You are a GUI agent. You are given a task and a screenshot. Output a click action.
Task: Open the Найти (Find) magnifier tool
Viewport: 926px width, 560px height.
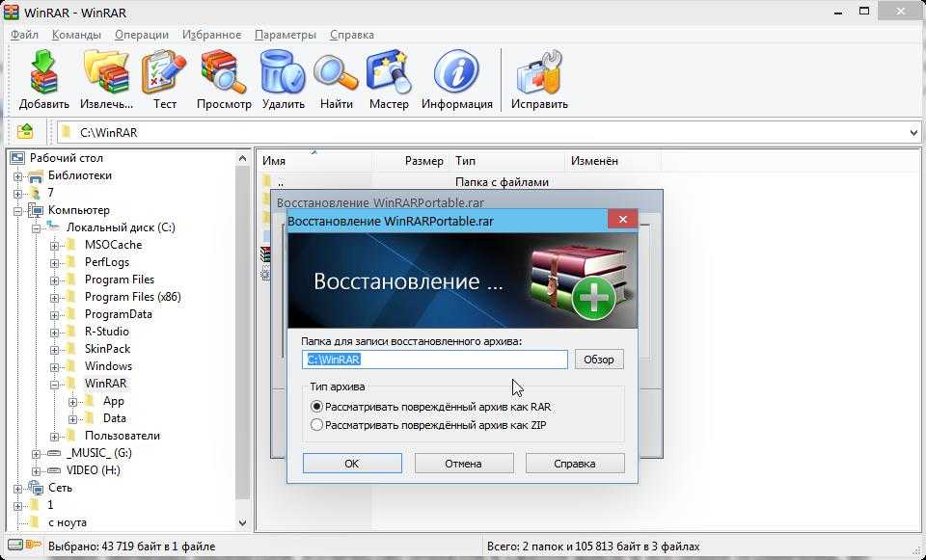(336, 72)
